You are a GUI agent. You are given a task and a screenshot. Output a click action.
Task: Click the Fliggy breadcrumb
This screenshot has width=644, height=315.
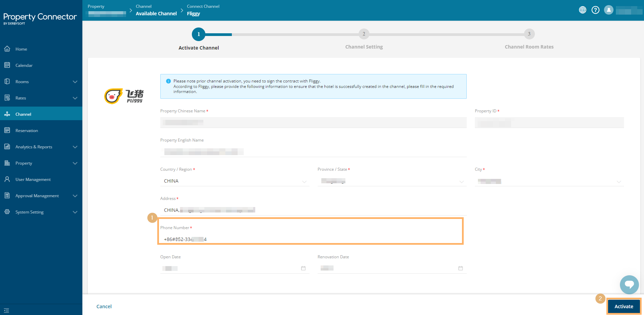(194, 14)
